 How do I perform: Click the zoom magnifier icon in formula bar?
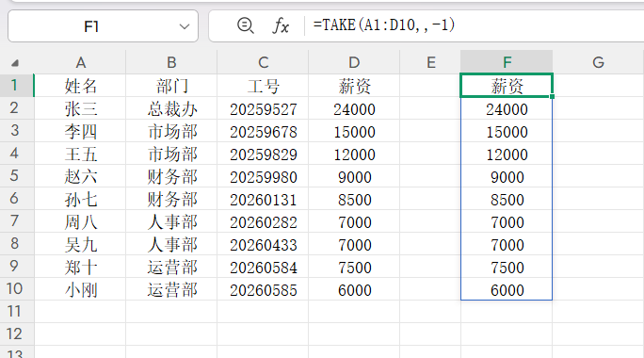(245, 25)
